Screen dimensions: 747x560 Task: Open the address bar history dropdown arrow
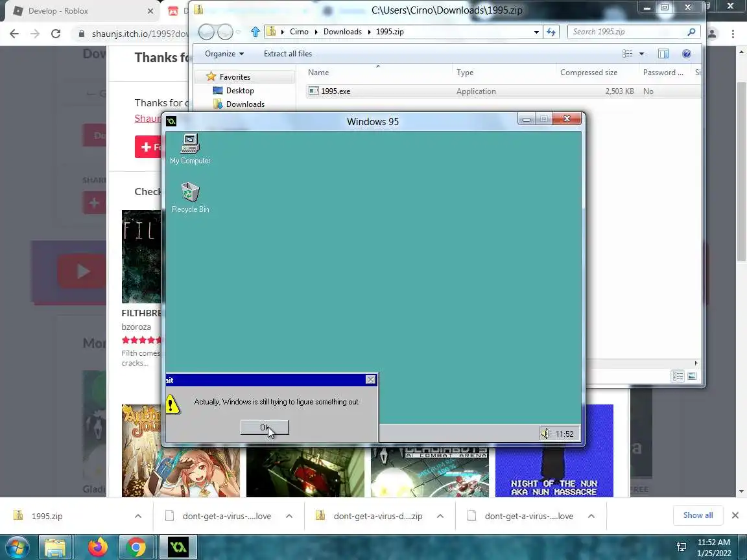536,32
